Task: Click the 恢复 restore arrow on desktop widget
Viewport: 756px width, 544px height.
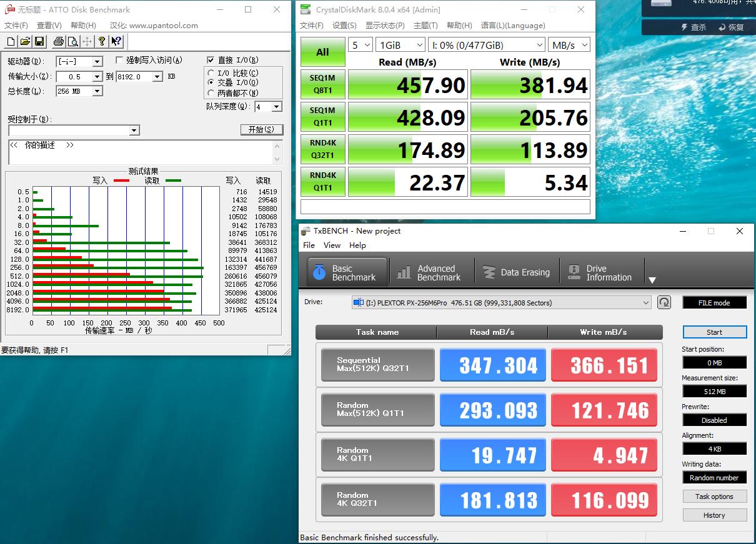Action: (732, 27)
